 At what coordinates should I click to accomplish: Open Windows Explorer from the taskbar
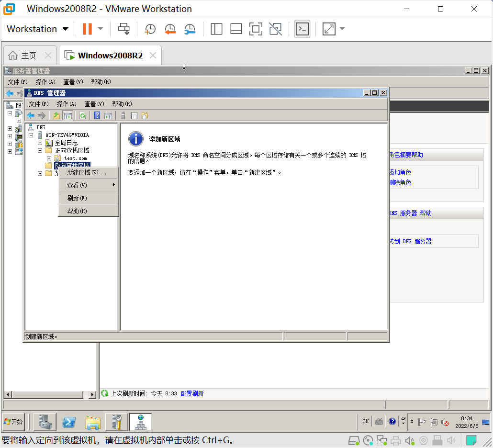coord(93,422)
